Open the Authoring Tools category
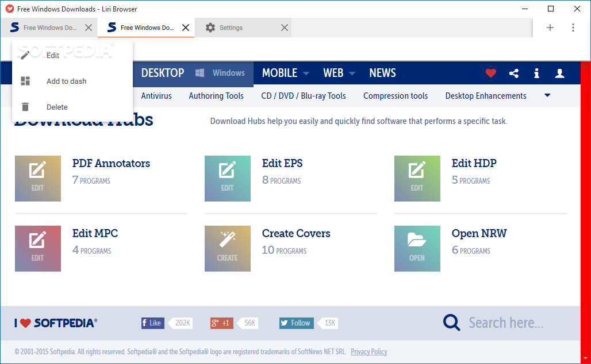 (x=216, y=96)
